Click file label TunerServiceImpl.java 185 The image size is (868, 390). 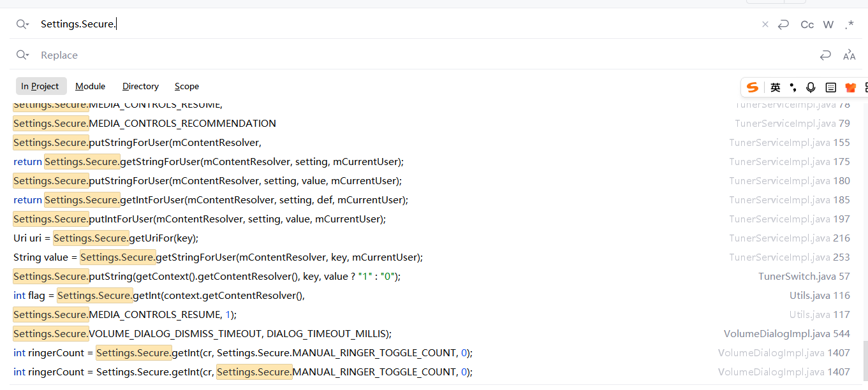tap(790, 199)
